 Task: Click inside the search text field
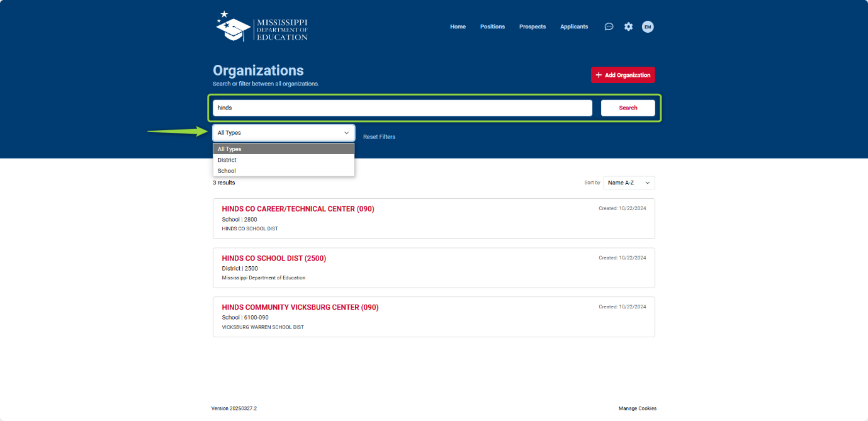[402, 108]
